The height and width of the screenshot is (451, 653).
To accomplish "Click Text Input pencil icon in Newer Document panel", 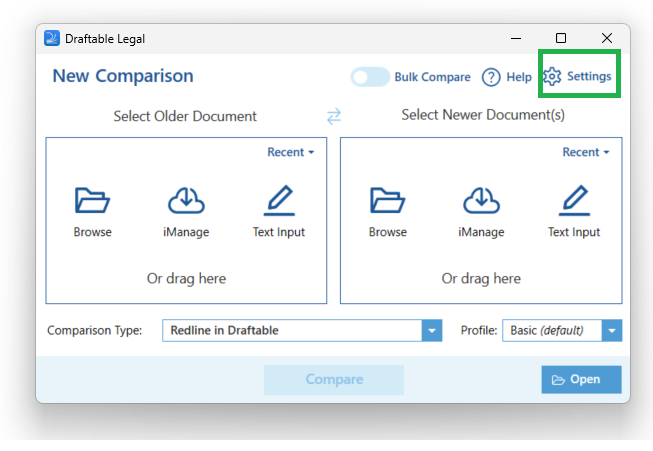I will pyautogui.click(x=574, y=200).
